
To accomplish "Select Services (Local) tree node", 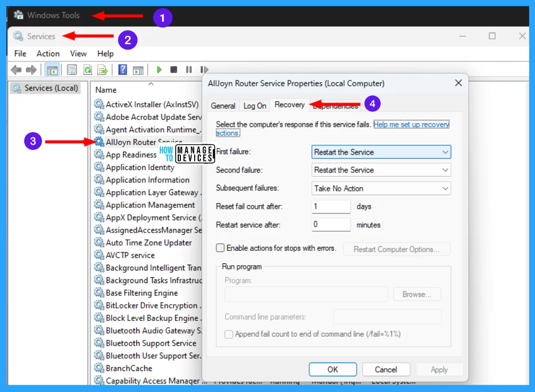I will tap(45, 88).
